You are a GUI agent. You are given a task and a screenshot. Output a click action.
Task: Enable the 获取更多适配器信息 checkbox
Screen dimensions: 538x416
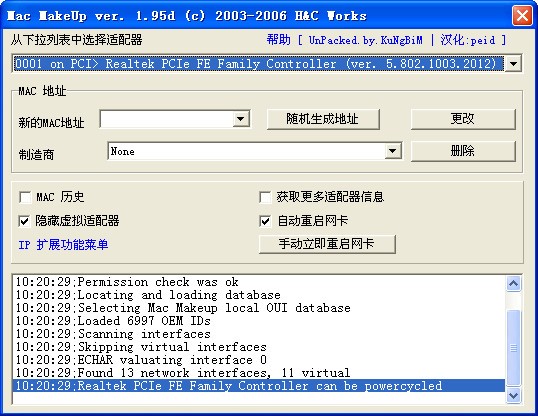(265, 197)
